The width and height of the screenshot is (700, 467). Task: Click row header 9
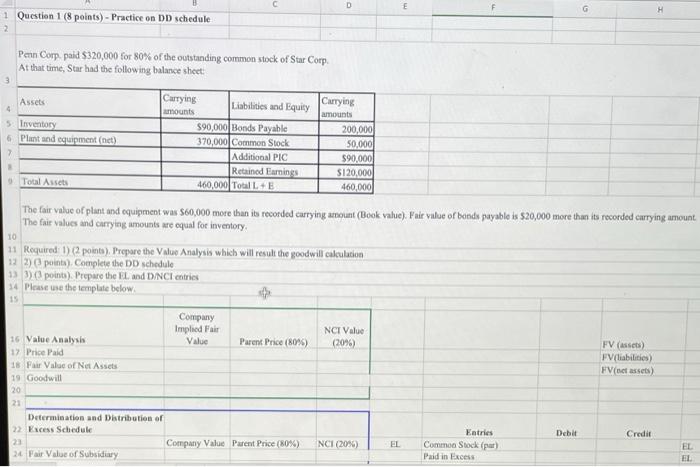pos(9,181)
